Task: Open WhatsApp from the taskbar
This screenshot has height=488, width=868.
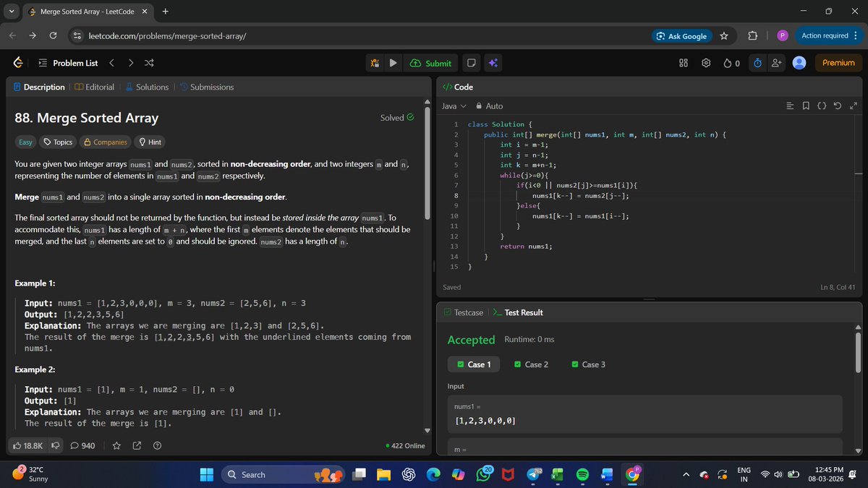Action: [x=483, y=475]
